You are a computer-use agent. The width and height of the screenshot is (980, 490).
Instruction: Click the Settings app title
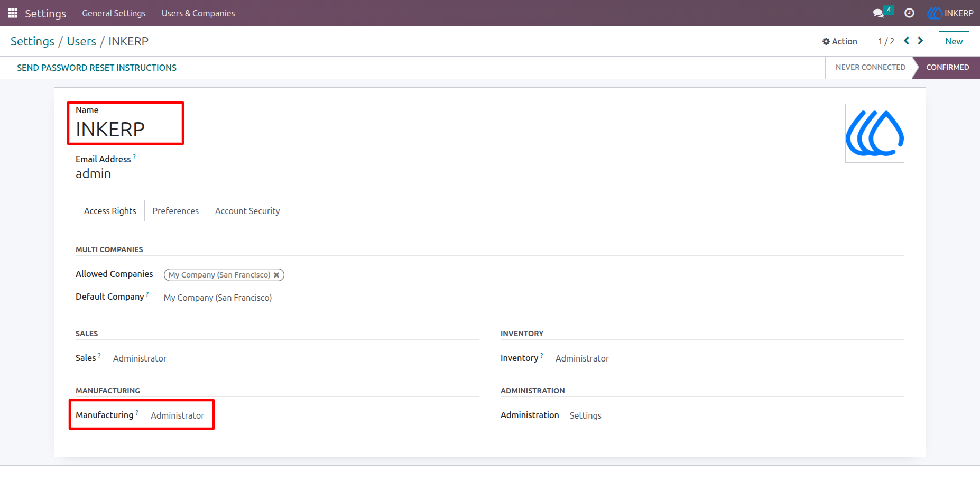coord(45,13)
